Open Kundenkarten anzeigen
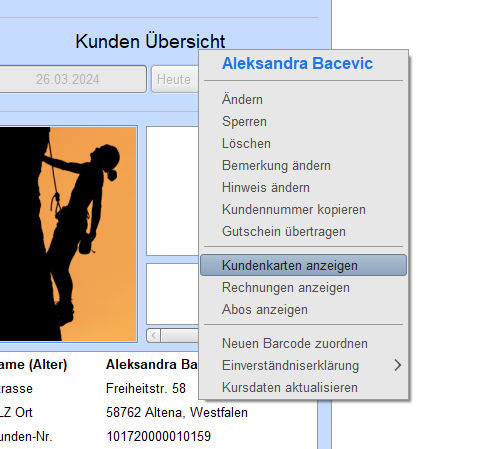 (303, 265)
